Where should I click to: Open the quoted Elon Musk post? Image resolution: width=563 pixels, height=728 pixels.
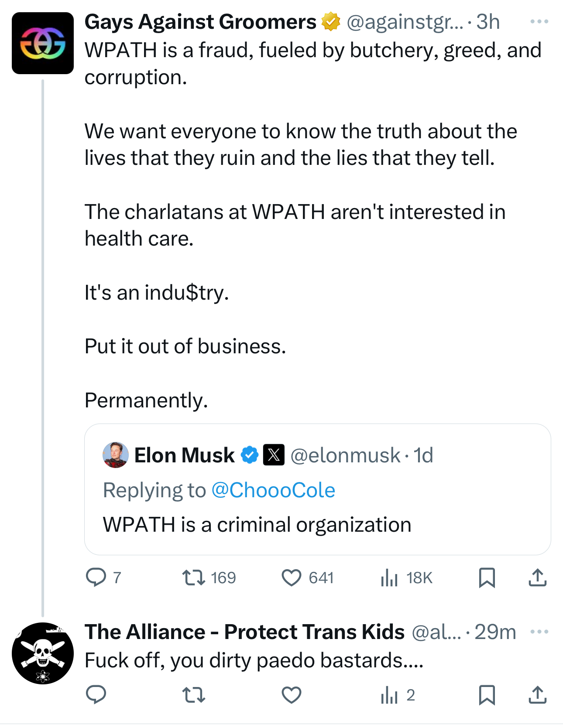point(317,524)
